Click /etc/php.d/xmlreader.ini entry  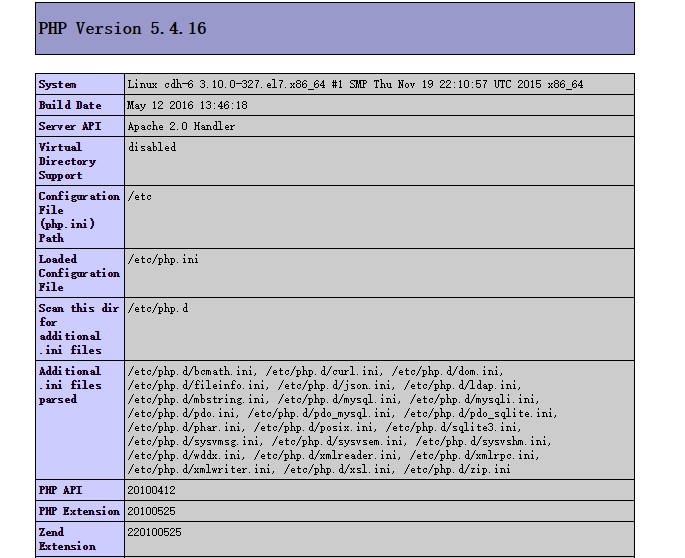pyautogui.click(x=325, y=455)
